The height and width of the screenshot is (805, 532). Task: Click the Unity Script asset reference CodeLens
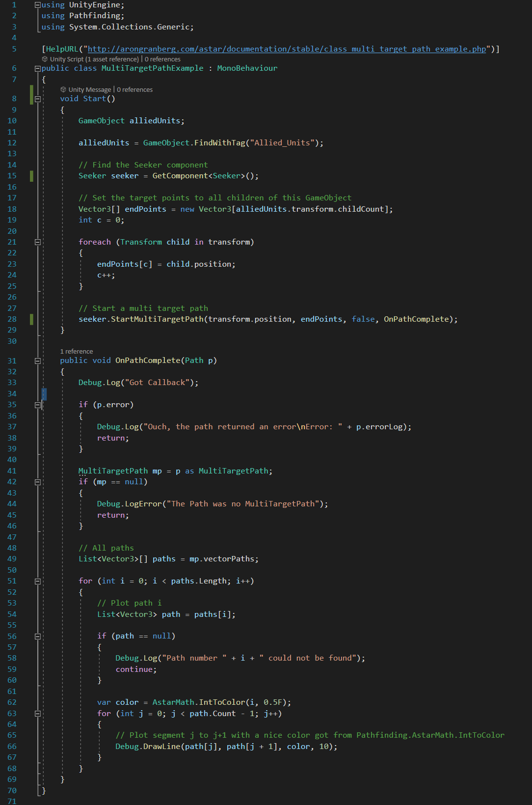click(94, 59)
